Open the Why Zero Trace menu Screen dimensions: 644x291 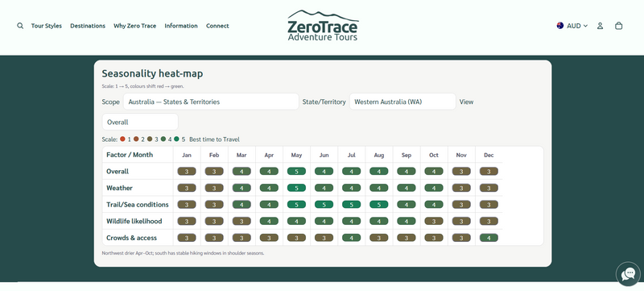[x=134, y=26]
